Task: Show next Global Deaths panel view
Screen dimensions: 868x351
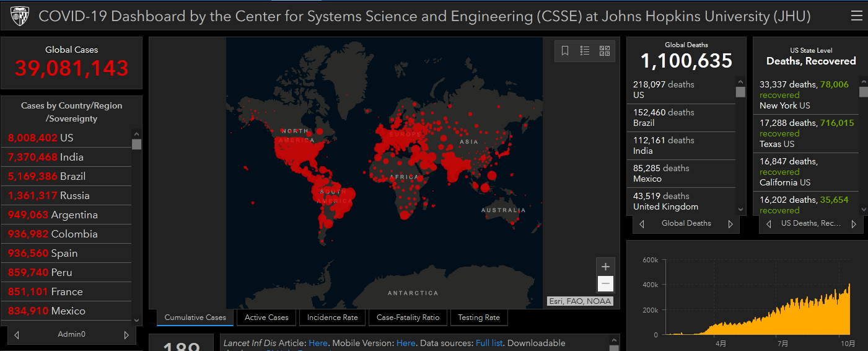Action: 730,224
